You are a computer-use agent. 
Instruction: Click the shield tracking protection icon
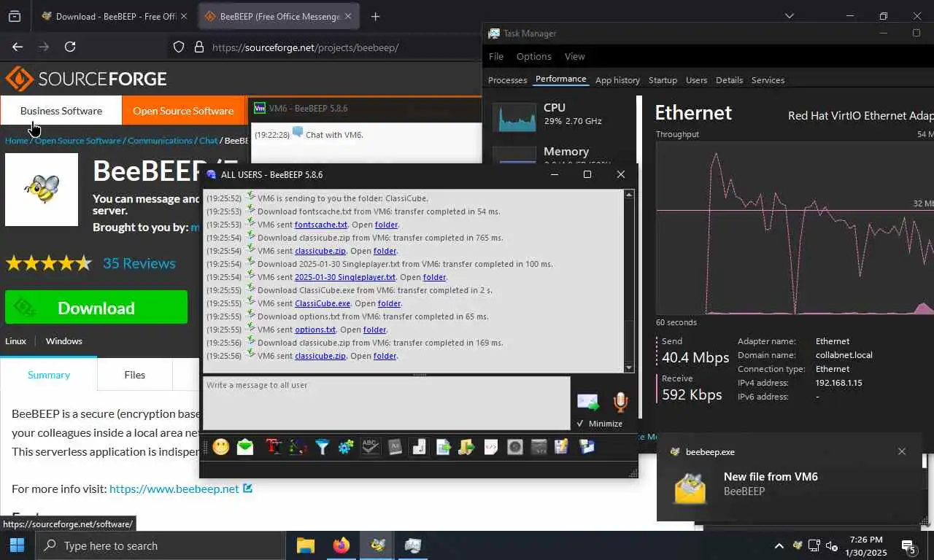tap(179, 47)
